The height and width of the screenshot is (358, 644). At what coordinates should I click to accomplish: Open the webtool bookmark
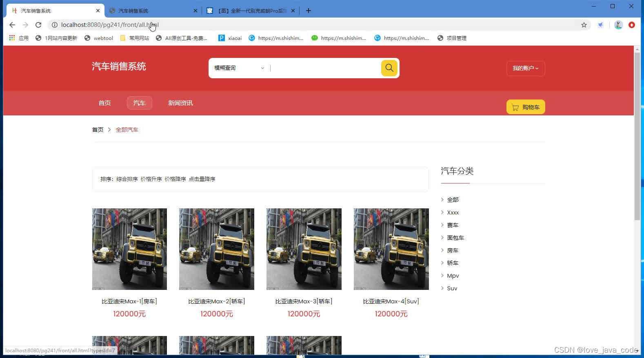tap(99, 38)
